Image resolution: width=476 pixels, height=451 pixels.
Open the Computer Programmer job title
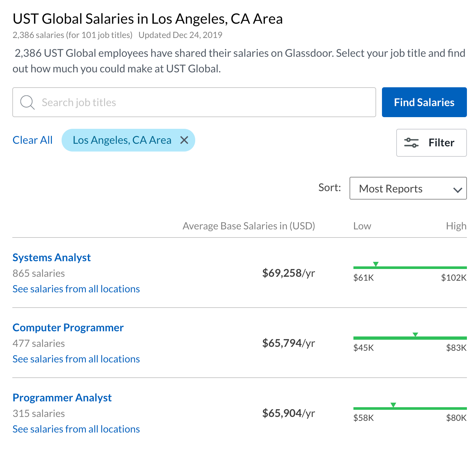(x=68, y=328)
